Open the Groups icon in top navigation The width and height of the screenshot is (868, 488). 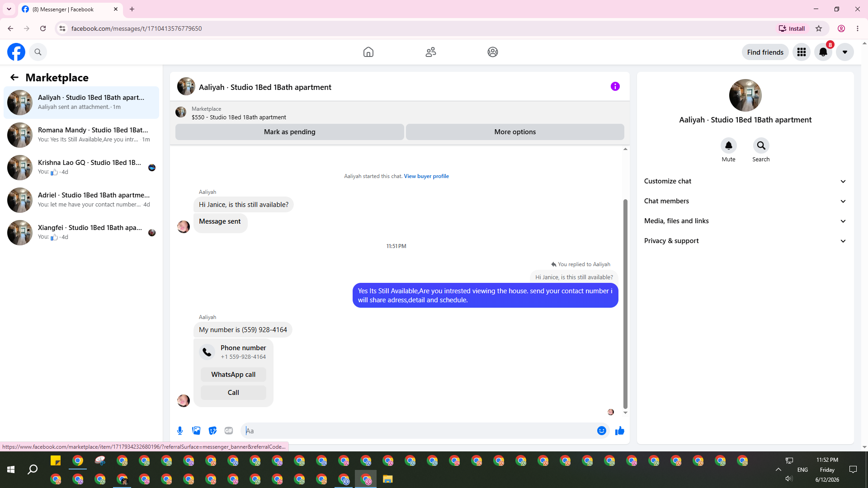[x=493, y=52]
